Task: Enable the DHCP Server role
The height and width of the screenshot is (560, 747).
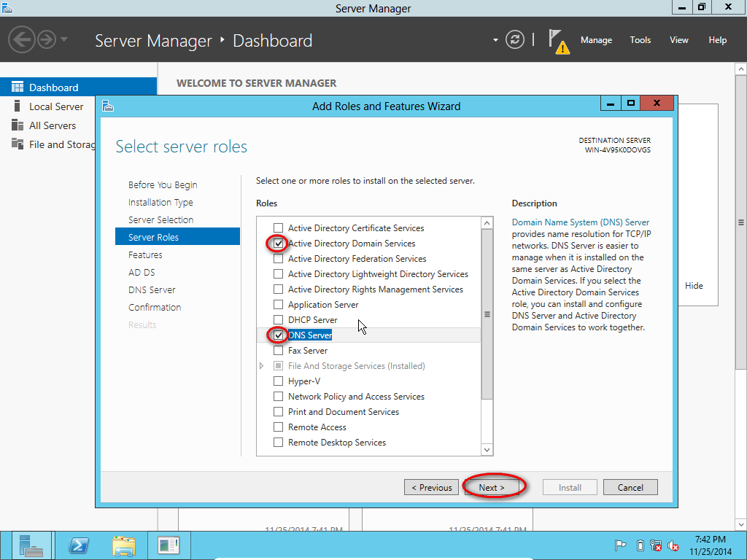Action: pyautogui.click(x=278, y=319)
